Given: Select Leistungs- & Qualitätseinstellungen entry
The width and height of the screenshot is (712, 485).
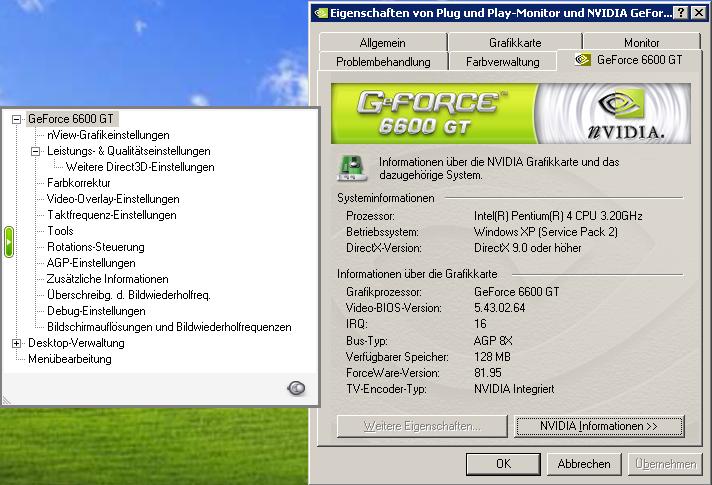Looking at the screenshot, I should tap(129, 151).
